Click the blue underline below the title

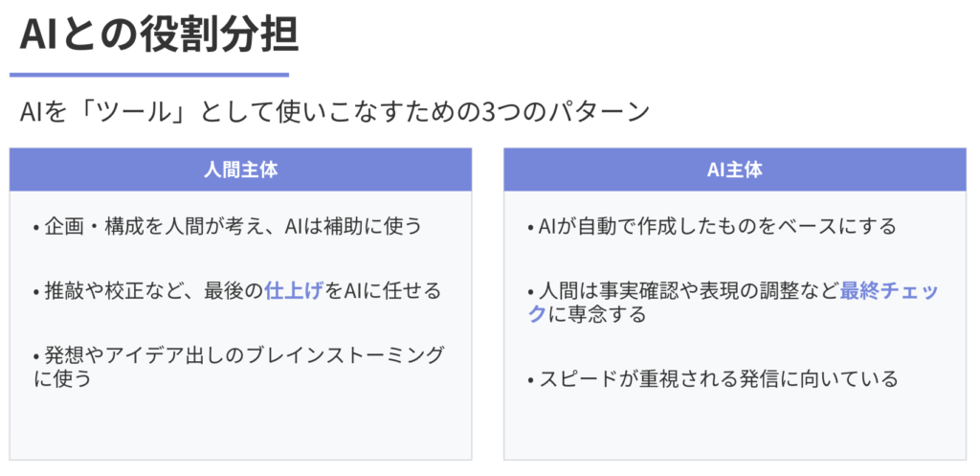click(148, 75)
